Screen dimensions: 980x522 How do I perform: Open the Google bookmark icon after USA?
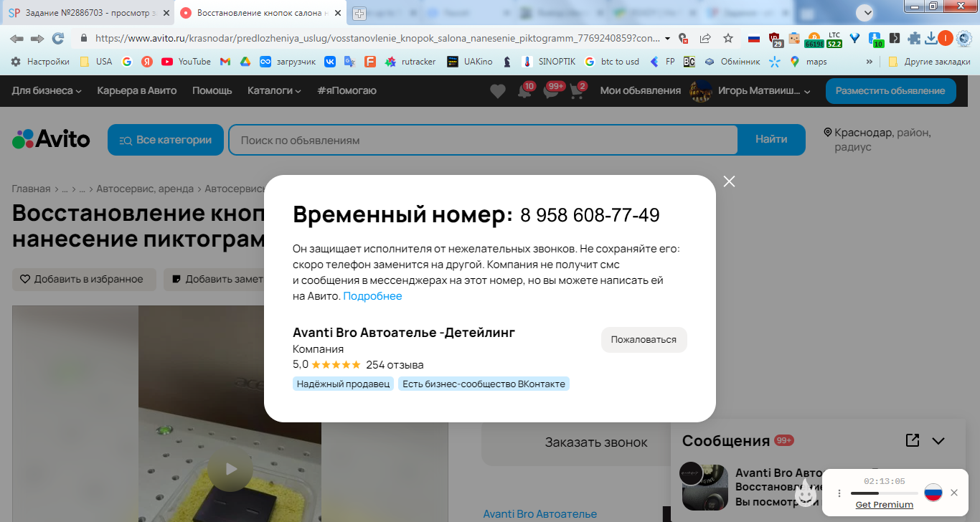[x=127, y=62]
